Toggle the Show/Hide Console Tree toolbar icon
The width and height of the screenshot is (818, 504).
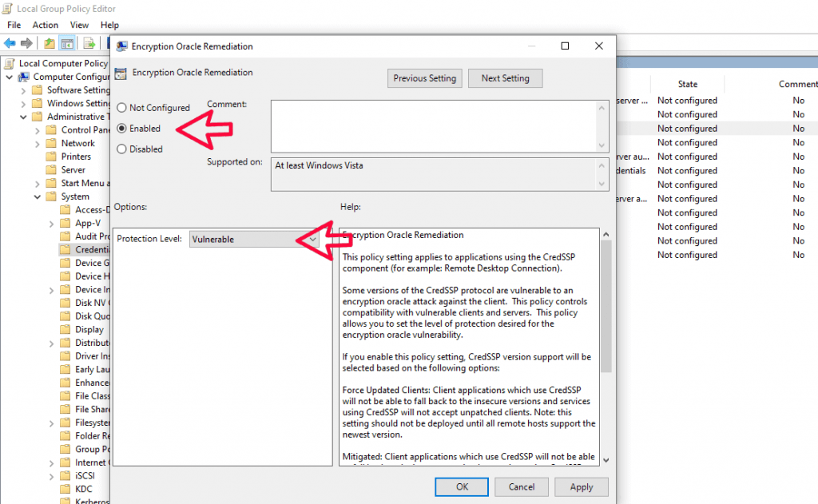[x=67, y=43]
